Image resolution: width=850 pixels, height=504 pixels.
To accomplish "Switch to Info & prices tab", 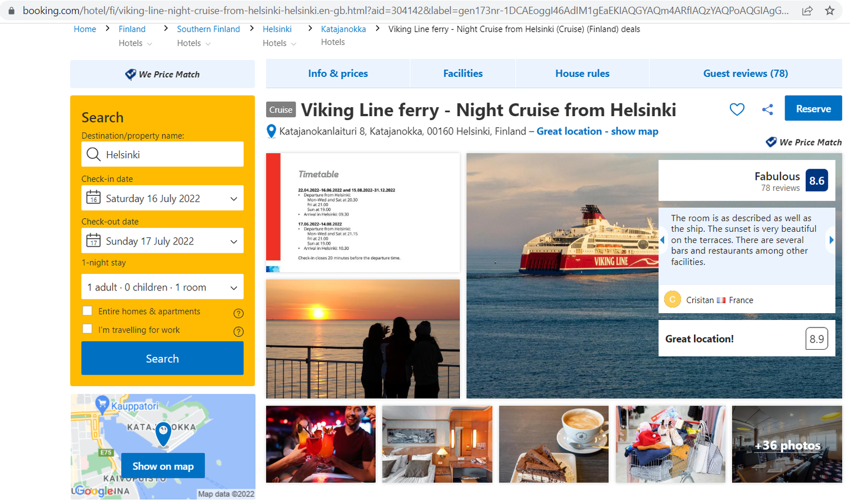I will 338,74.
